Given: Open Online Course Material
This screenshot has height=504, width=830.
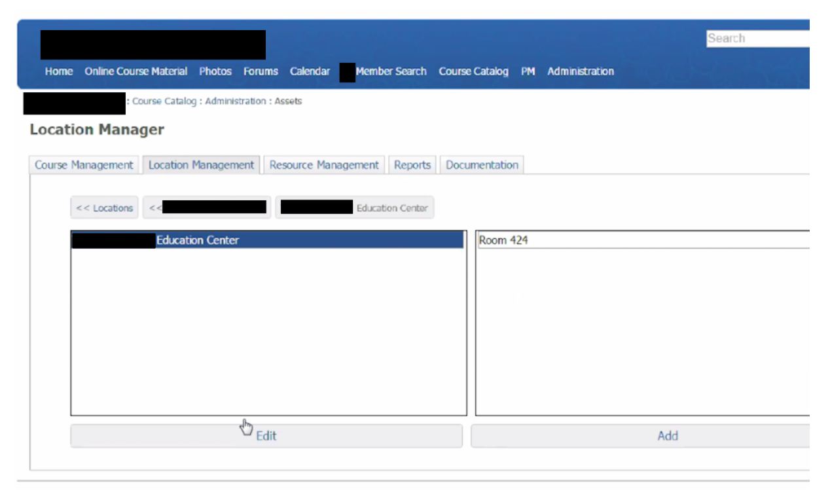Looking at the screenshot, I should coord(136,71).
